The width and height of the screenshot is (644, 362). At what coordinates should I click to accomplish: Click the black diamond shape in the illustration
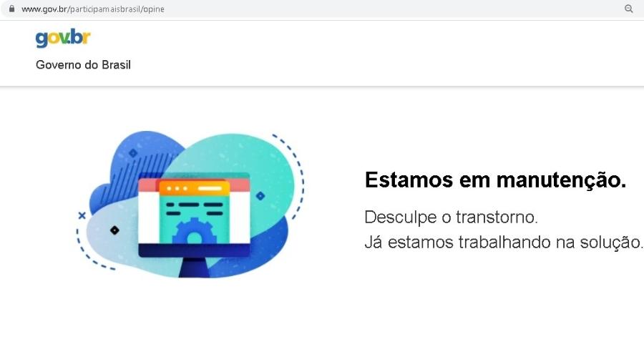pos(114,230)
